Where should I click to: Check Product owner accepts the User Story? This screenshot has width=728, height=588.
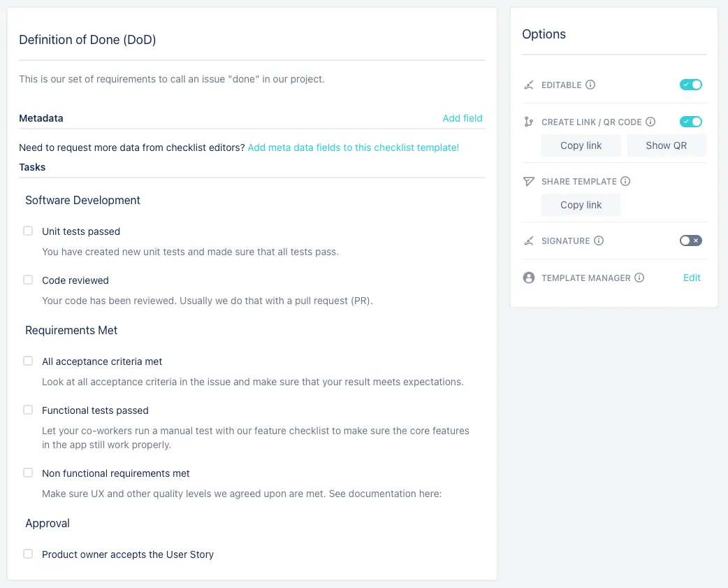tap(28, 554)
